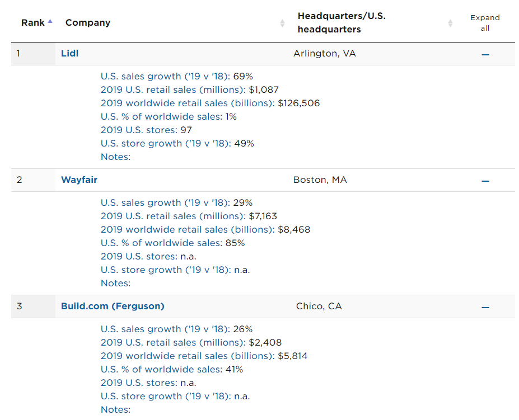Sort by the Company header label

click(88, 23)
